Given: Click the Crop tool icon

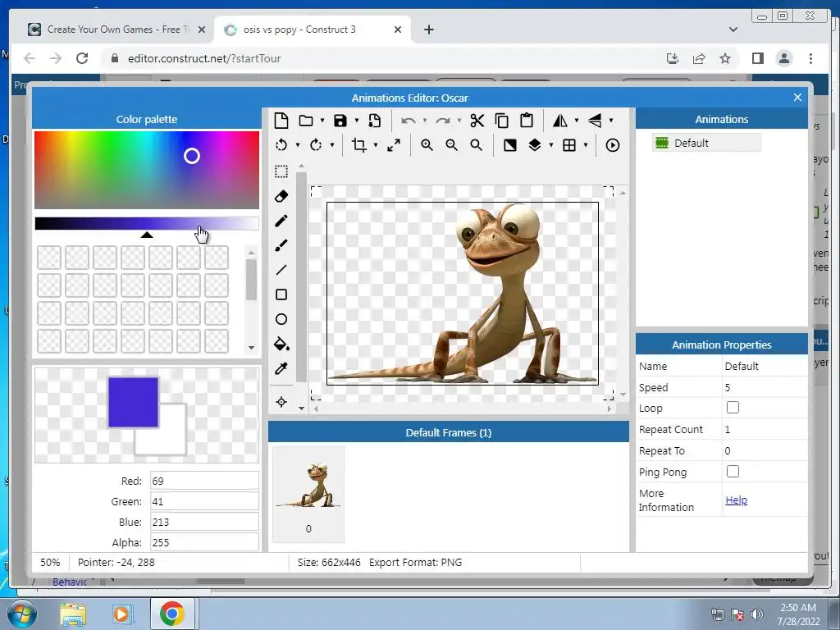Looking at the screenshot, I should pyautogui.click(x=359, y=145).
